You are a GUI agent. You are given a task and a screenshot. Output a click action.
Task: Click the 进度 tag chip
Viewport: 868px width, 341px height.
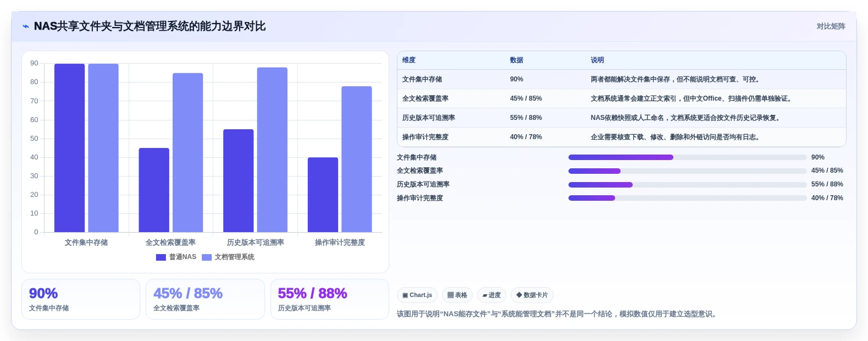(491, 295)
